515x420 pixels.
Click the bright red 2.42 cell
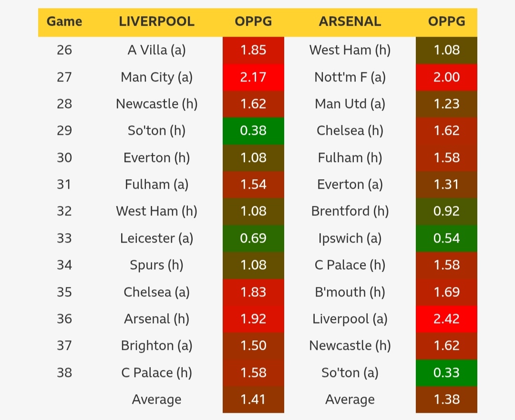coord(446,319)
